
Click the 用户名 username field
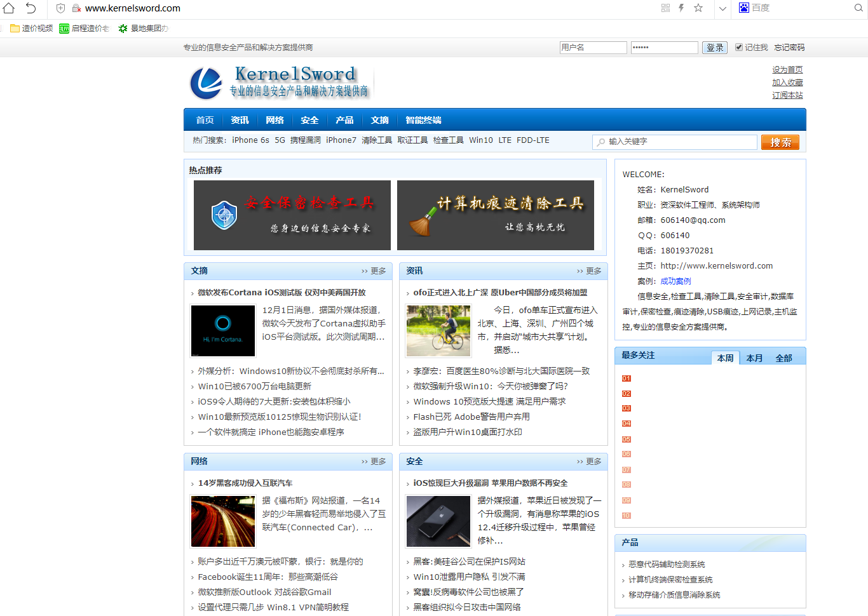tap(593, 48)
